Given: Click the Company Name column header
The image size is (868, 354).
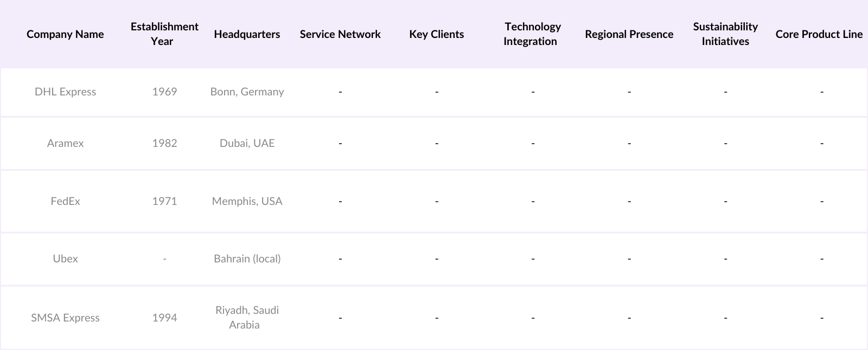Looking at the screenshot, I should (x=65, y=34).
